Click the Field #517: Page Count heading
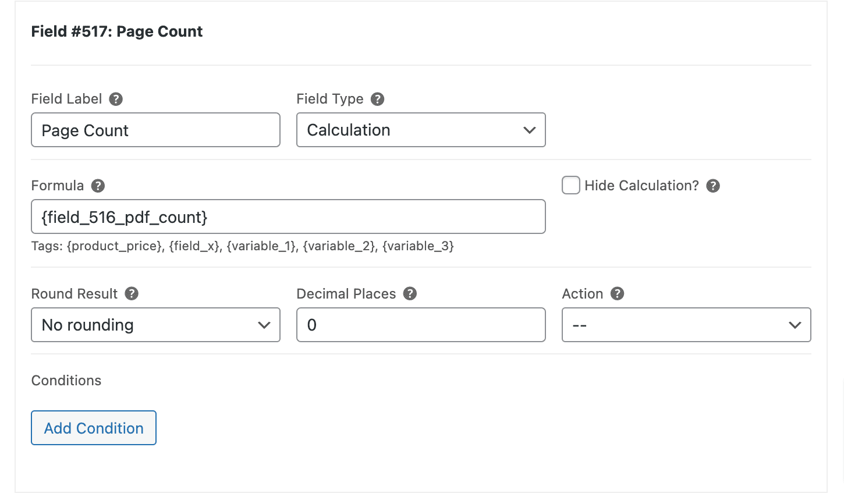Screen dimensions: 844x504 pyautogui.click(x=117, y=31)
